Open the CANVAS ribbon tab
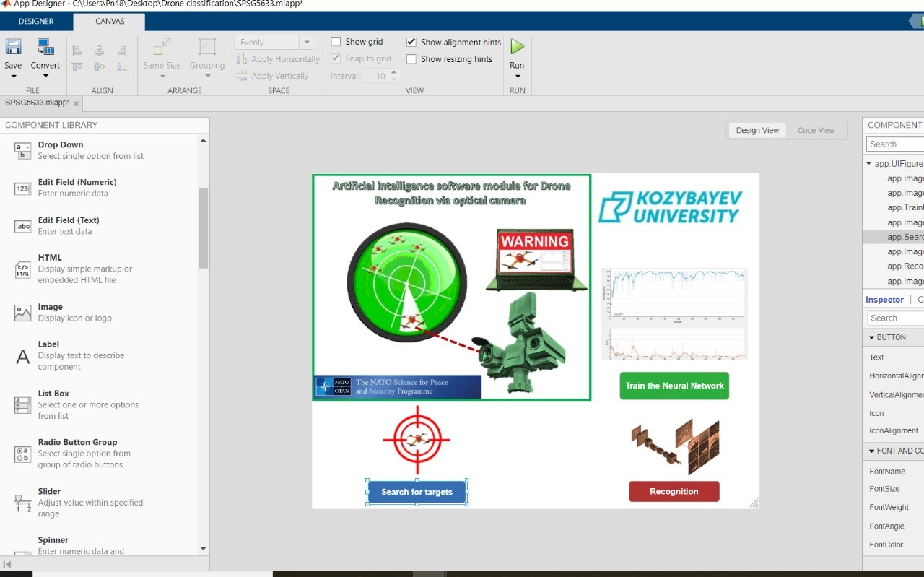This screenshot has height=577, width=924. pos(110,22)
